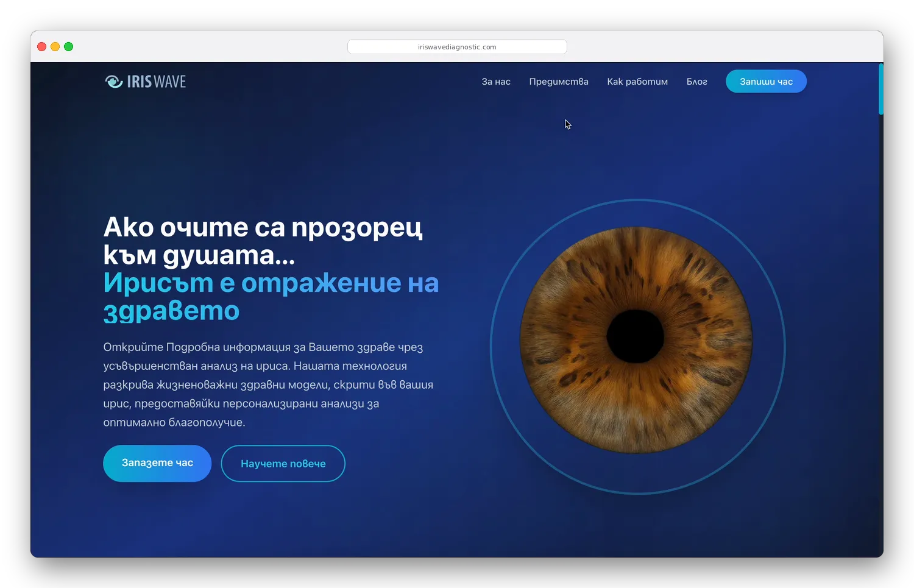
Task: Maximize the window with green button
Action: [69, 47]
